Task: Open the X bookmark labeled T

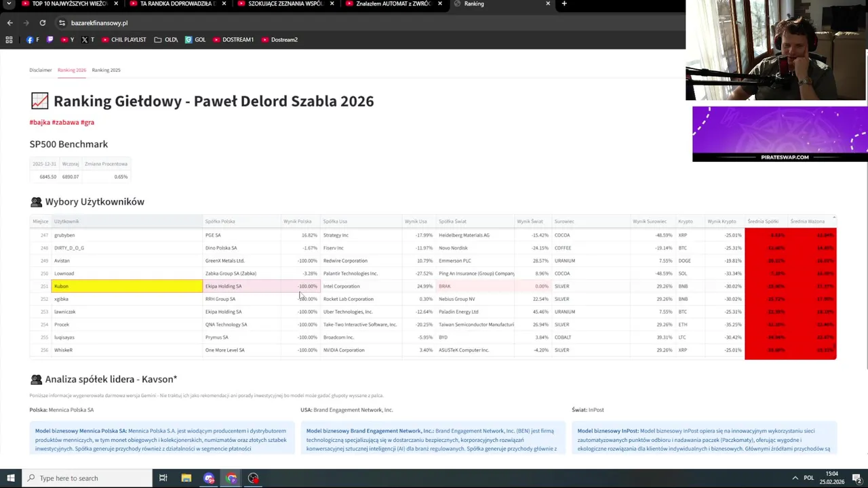Action: [x=87, y=40]
